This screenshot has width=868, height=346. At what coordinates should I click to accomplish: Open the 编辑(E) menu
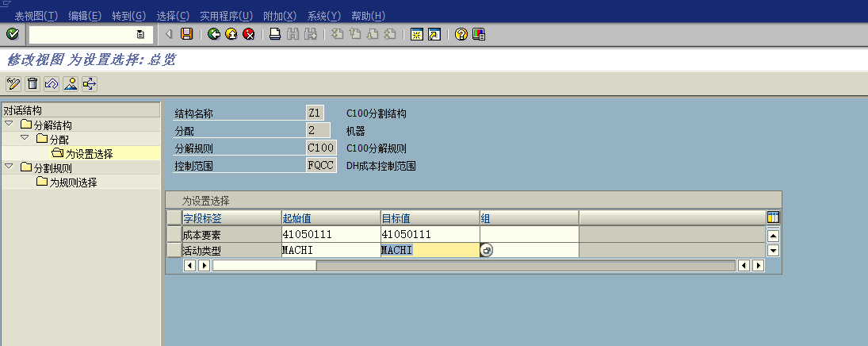[x=85, y=16]
